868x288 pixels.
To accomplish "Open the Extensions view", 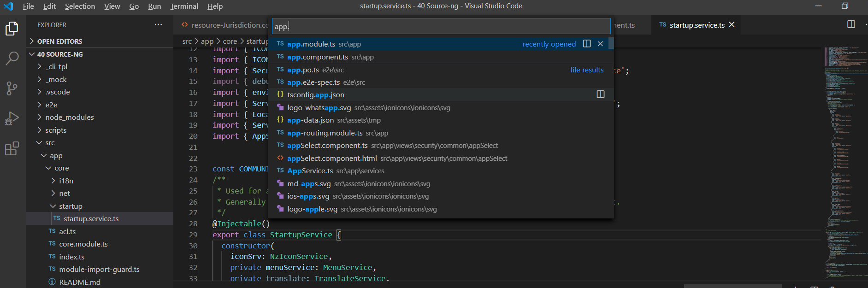I will point(12,148).
